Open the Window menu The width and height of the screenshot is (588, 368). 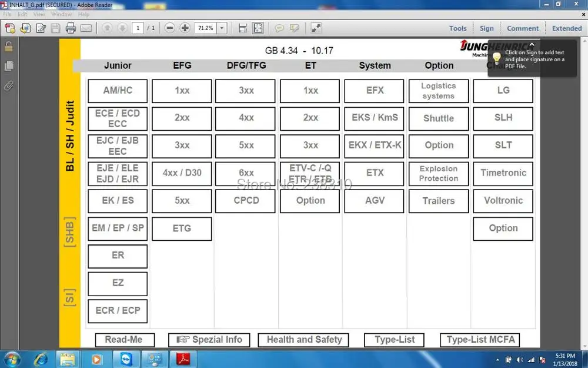[62, 14]
